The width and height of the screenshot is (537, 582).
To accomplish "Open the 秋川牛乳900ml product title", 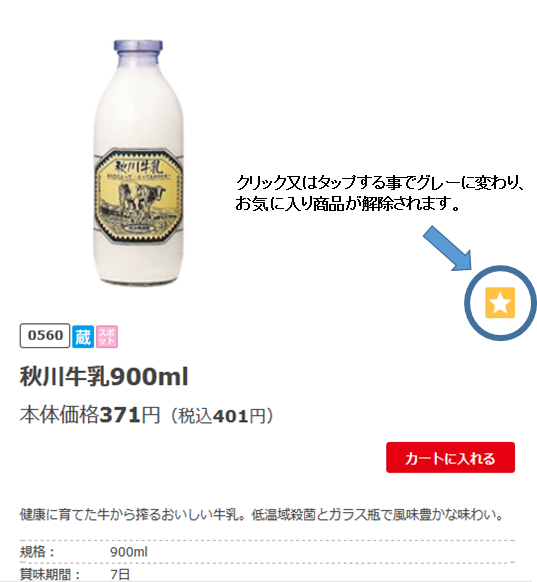I will (x=104, y=377).
